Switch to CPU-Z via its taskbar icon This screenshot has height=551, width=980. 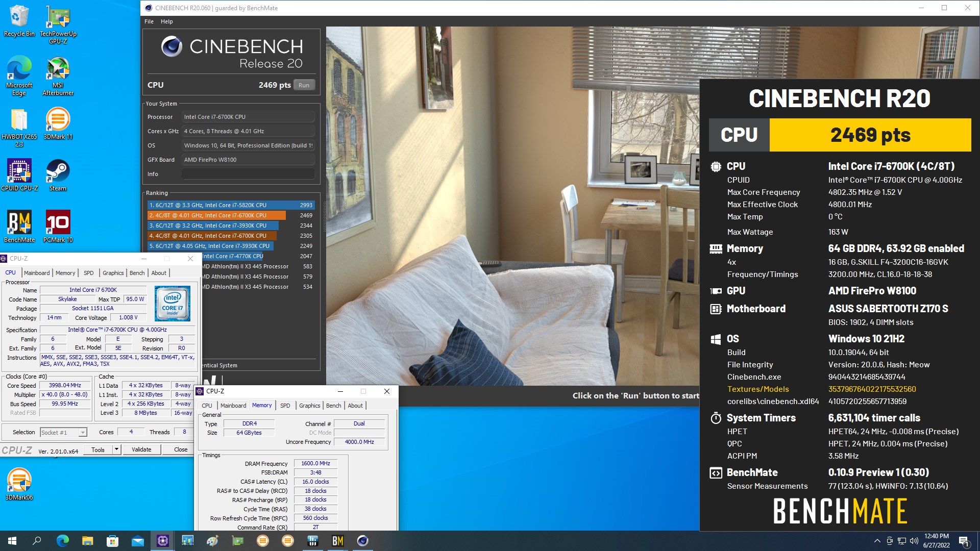click(162, 541)
